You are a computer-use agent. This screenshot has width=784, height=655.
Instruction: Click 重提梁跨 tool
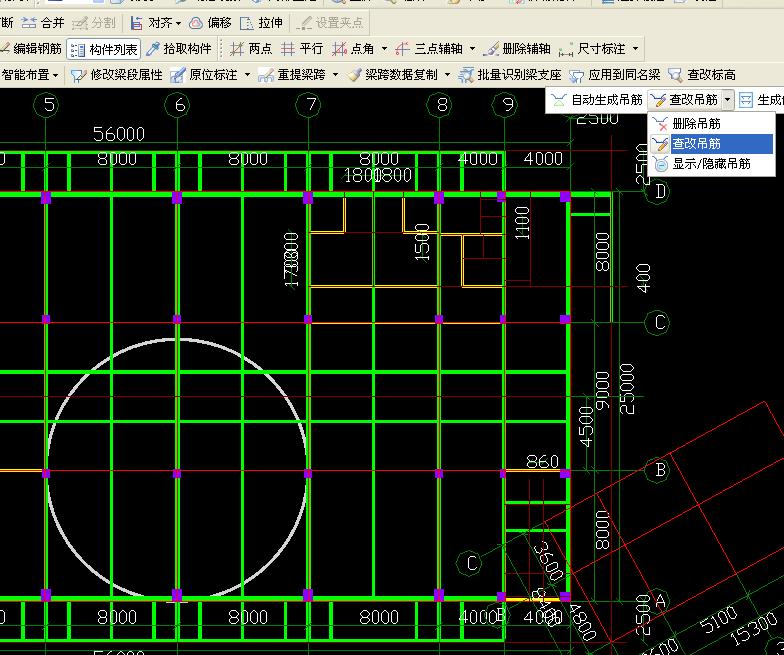coord(292,75)
